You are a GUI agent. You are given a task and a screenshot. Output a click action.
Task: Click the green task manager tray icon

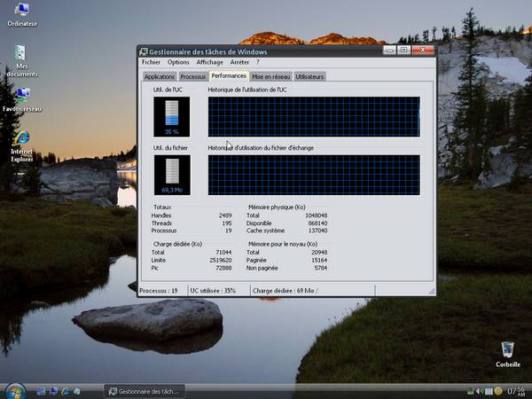(x=471, y=392)
